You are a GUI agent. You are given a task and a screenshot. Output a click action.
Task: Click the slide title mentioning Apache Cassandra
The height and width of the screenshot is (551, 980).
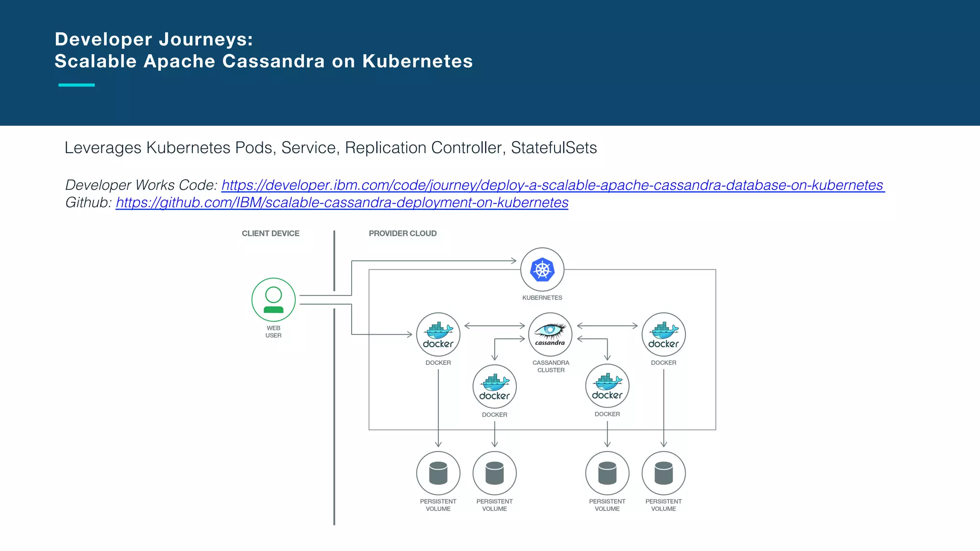pyautogui.click(x=263, y=61)
